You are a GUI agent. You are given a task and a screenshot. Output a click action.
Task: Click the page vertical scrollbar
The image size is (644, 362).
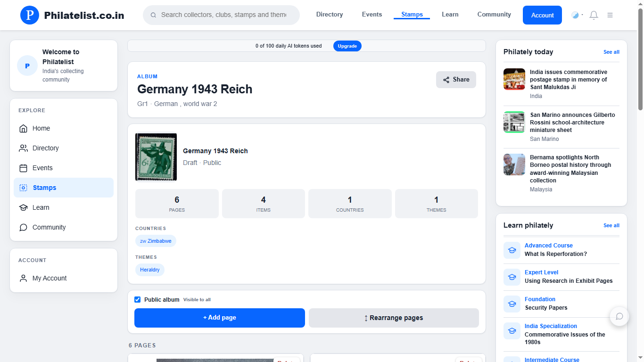point(640,59)
